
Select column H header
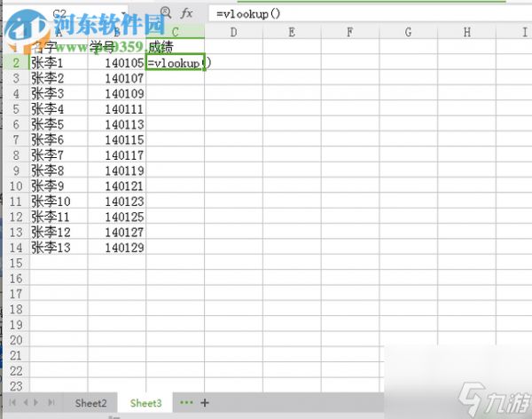coord(467,32)
